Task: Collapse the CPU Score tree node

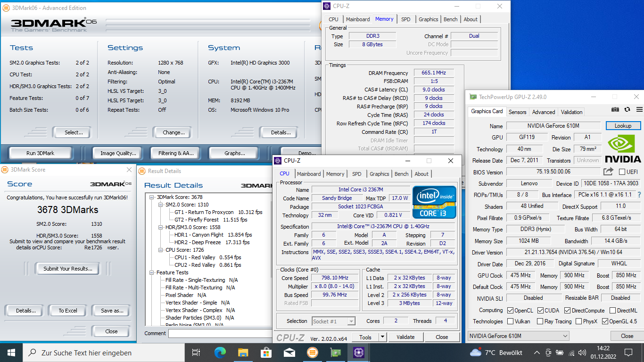Action: [161, 250]
